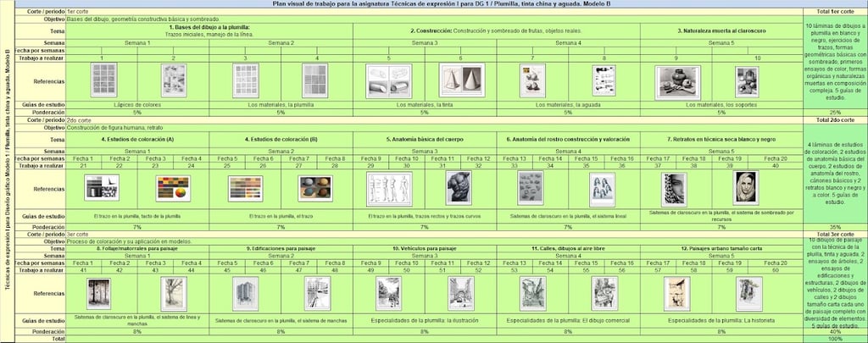Image resolution: width=868 pixels, height=343 pixels.
Task: Open the still life vase reference for work 9
Action: click(677, 82)
